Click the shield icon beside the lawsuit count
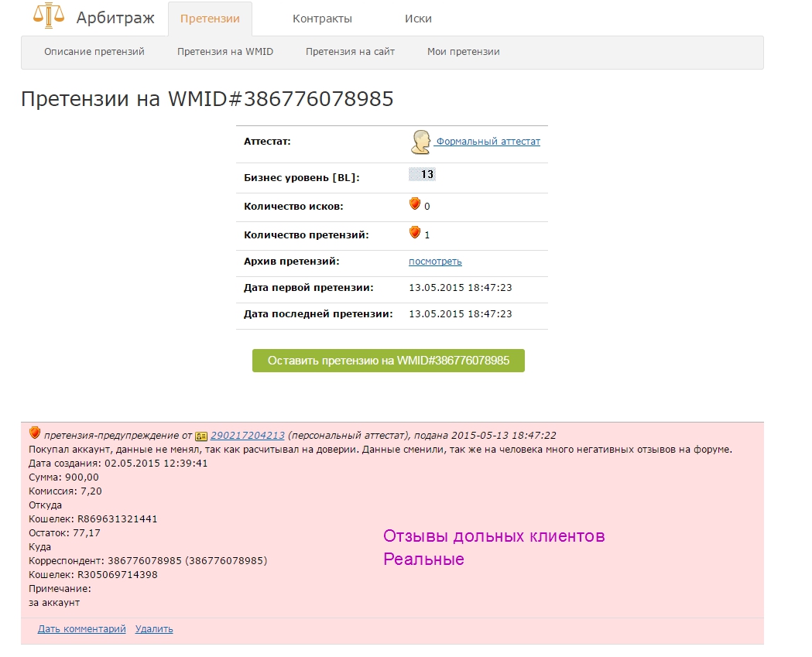 (x=414, y=204)
